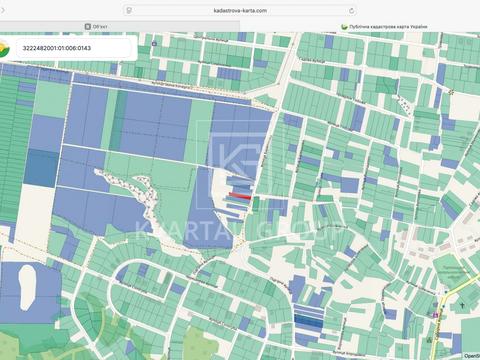This screenshot has width=480, height=360.
Task: Select the white pond-shaped area in blue parcel
Action: [27, 288]
